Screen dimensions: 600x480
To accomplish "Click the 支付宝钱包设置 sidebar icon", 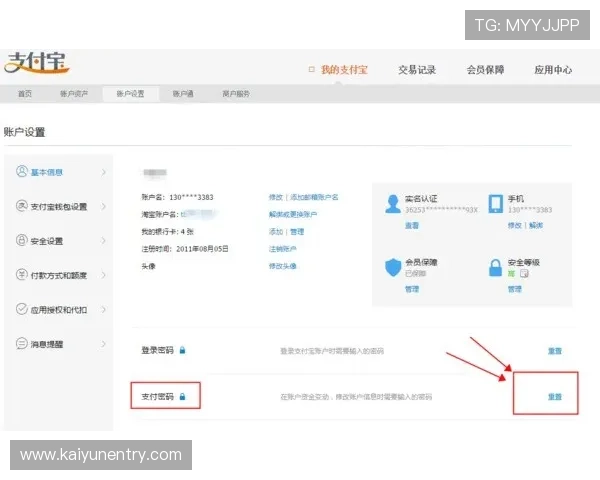I will coord(22,206).
